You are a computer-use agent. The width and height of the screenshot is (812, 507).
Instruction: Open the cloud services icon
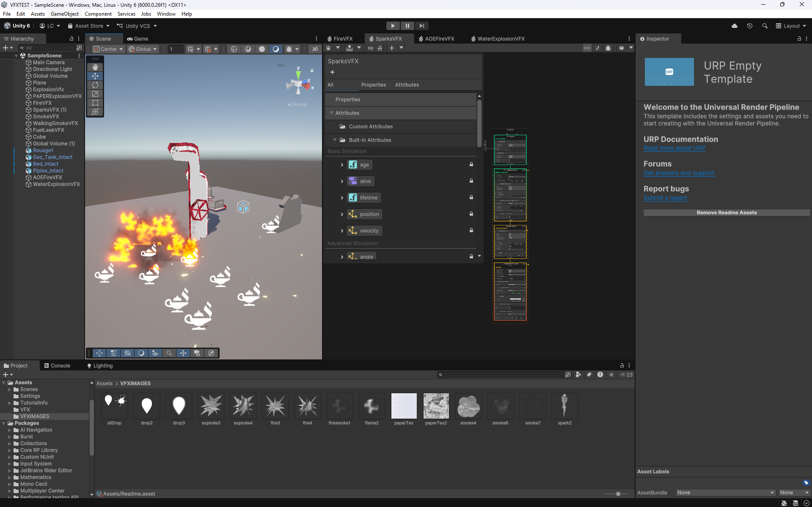[x=735, y=26]
